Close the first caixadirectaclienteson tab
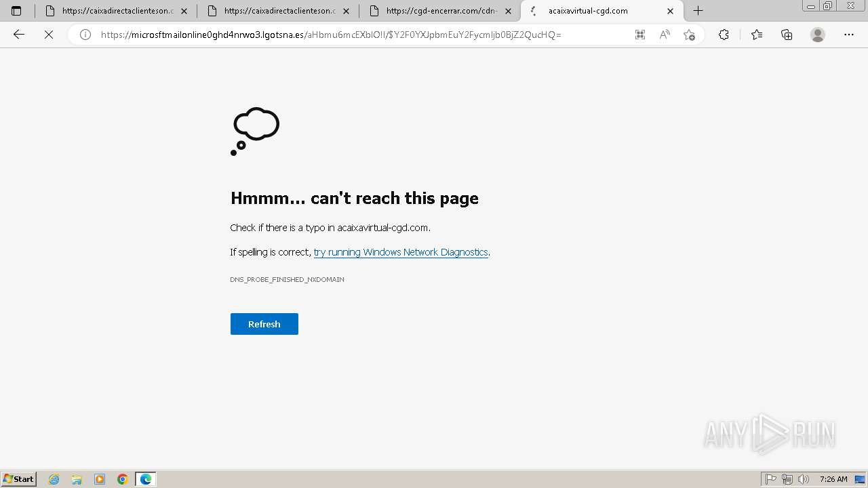Viewport: 868px width, 488px height. point(184,11)
